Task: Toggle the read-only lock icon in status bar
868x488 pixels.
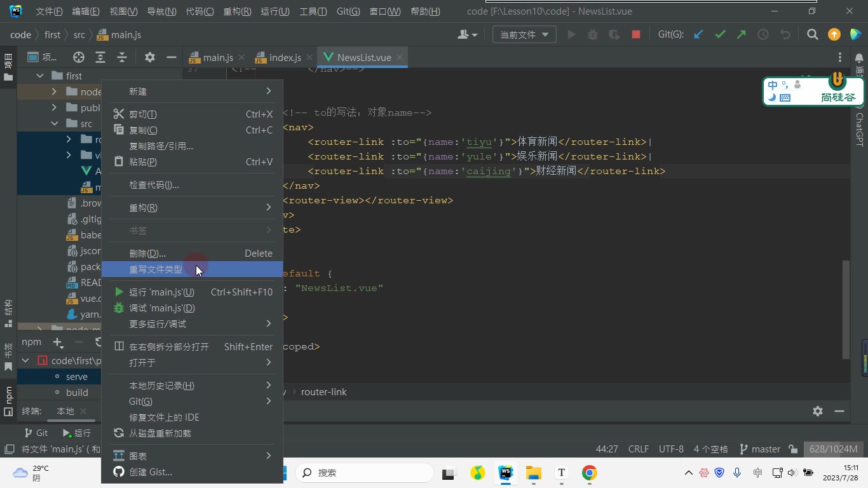Action: (793, 449)
